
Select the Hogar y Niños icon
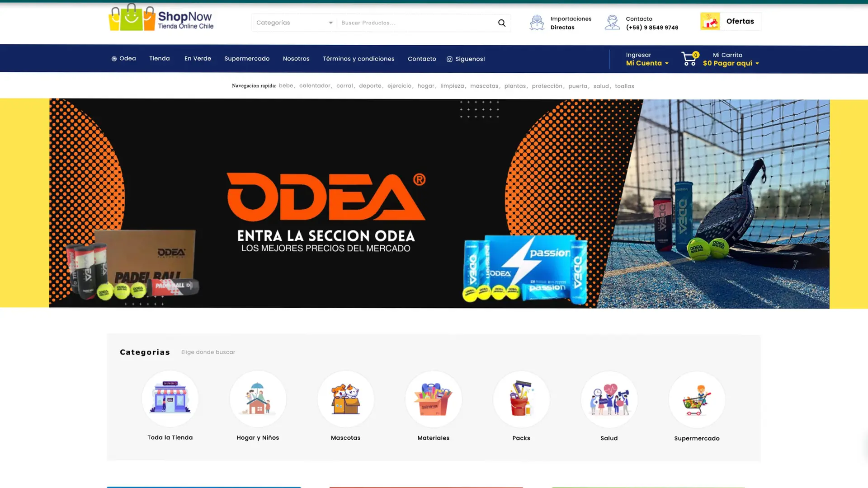tap(258, 399)
